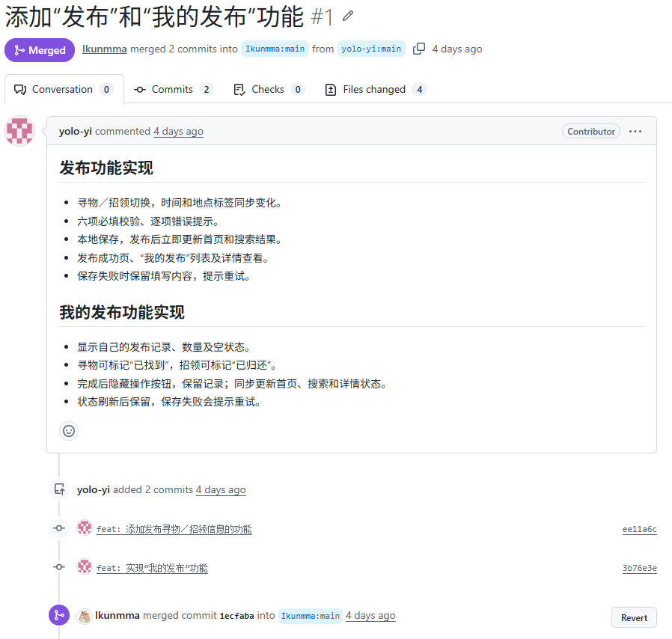The height and width of the screenshot is (639, 672).
Task: Copy the yolo-yi:main branch name
Action: tap(419, 49)
